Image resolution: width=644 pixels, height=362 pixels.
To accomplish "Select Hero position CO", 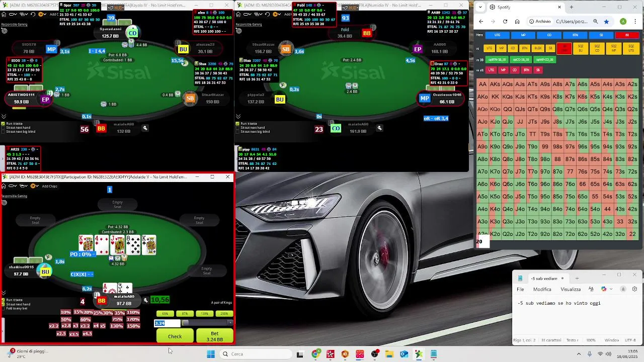I will click(x=549, y=35).
